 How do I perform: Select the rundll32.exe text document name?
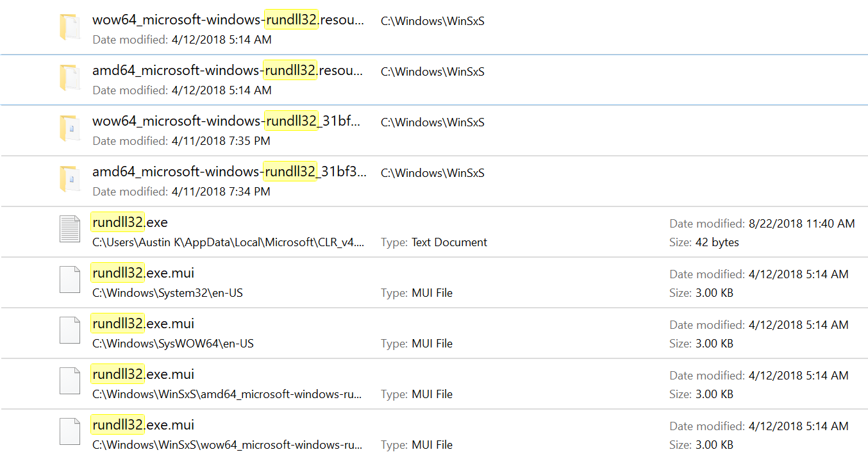point(130,222)
